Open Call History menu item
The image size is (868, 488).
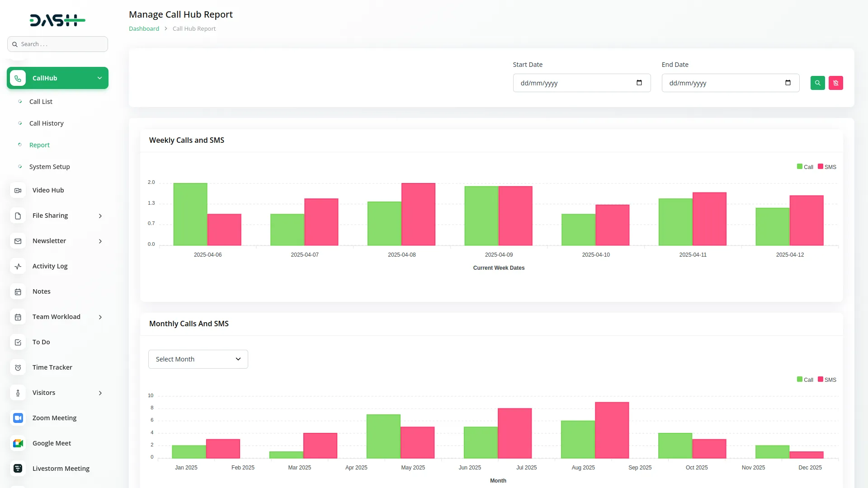pyautogui.click(x=46, y=123)
